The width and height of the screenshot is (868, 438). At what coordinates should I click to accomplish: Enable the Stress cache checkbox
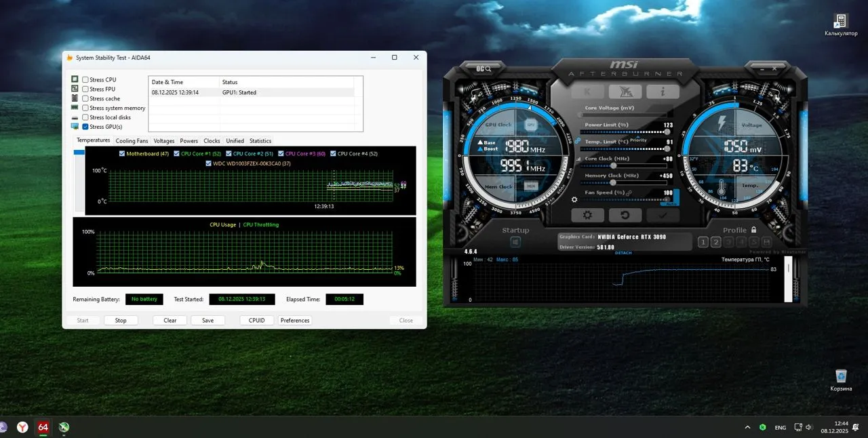[85, 98]
